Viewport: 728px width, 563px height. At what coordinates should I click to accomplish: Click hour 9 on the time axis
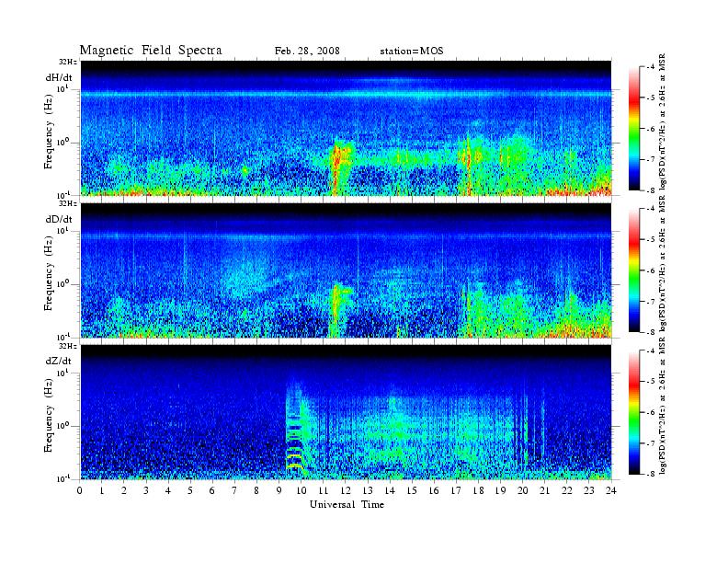pos(279,490)
